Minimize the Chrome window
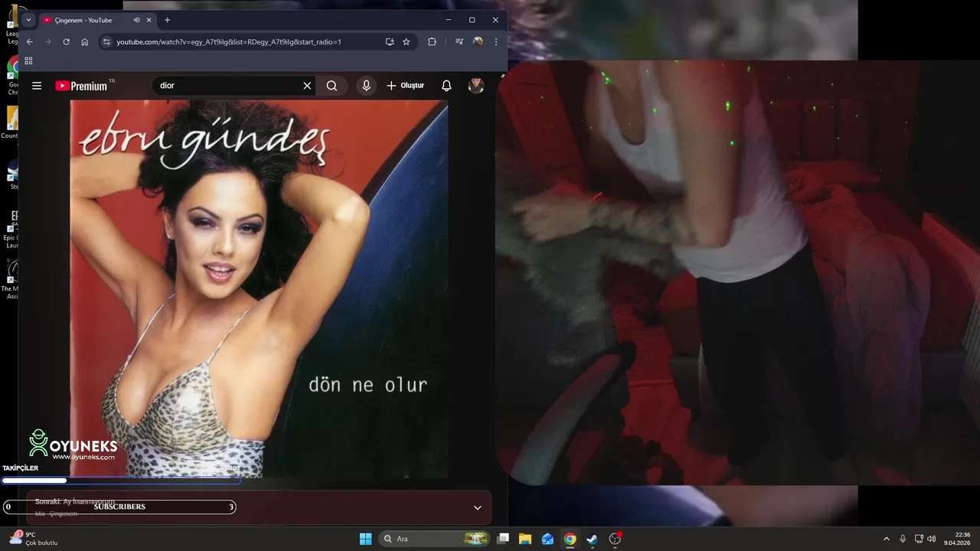980x551 pixels. click(x=449, y=20)
